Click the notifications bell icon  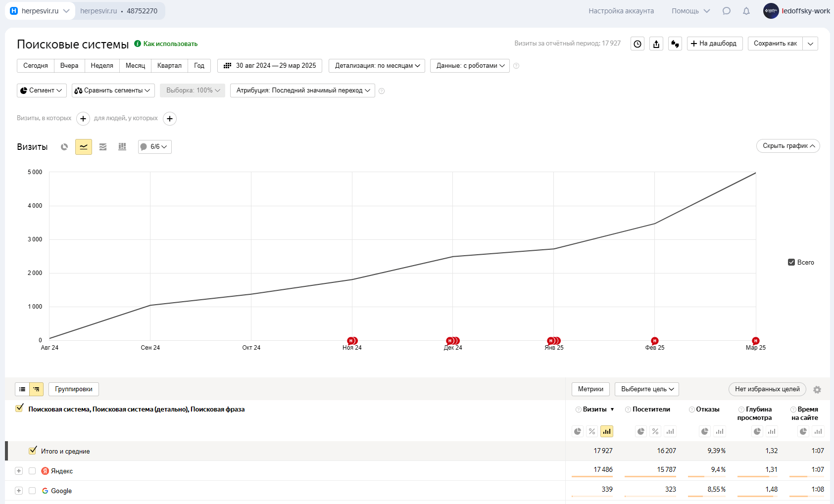coord(746,11)
